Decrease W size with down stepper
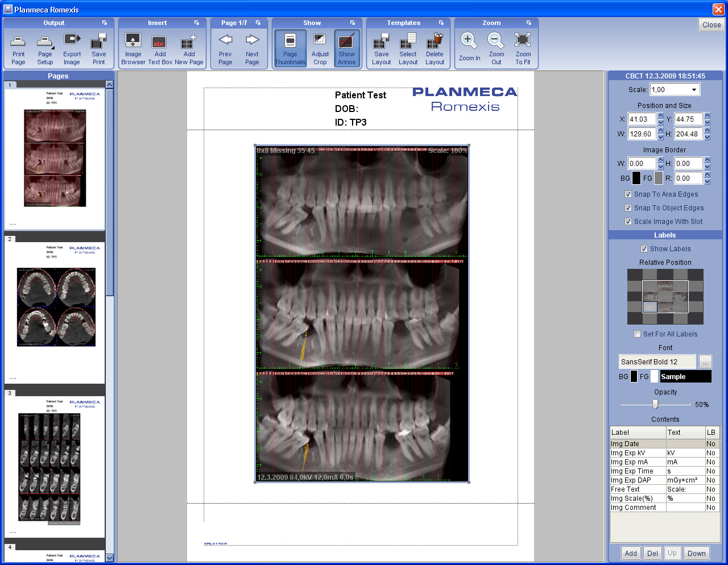Viewport: 728px width, 565px height. pos(660,138)
